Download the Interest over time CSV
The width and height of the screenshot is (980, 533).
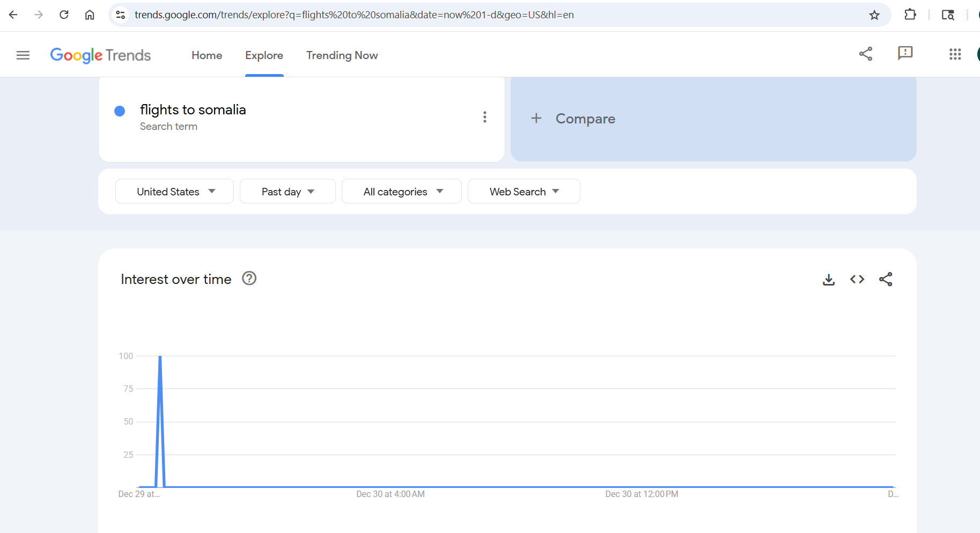coord(829,279)
